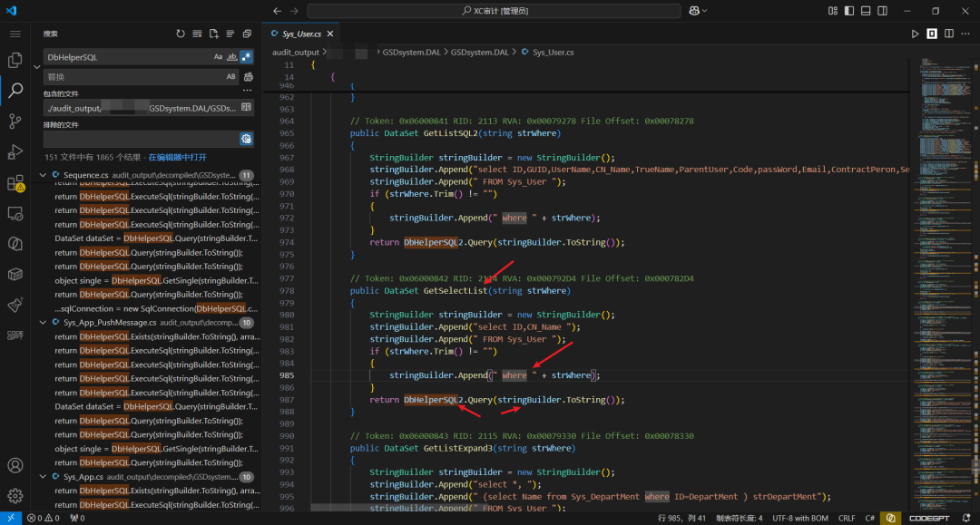Toggle exclude settings and ignore files

pyautogui.click(x=246, y=139)
